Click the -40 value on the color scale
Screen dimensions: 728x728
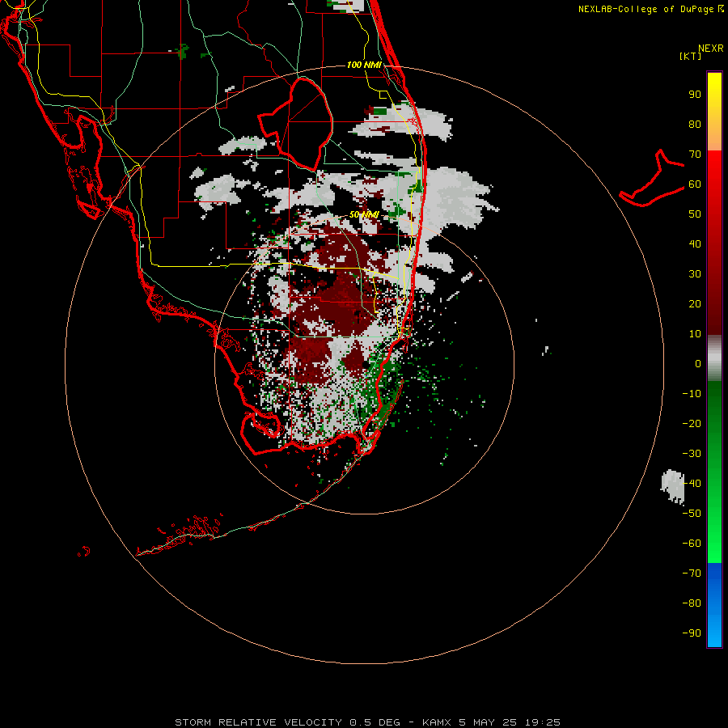[692, 484]
